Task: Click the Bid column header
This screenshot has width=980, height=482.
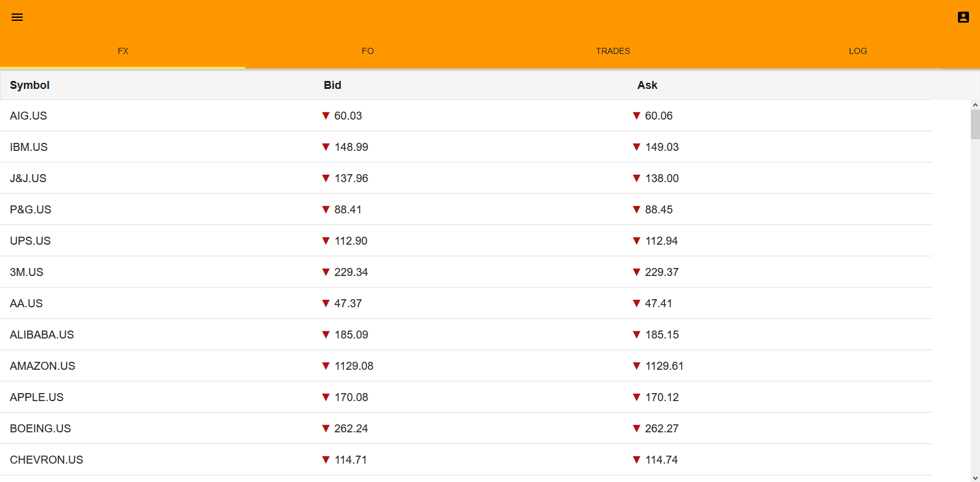Action: [x=332, y=85]
